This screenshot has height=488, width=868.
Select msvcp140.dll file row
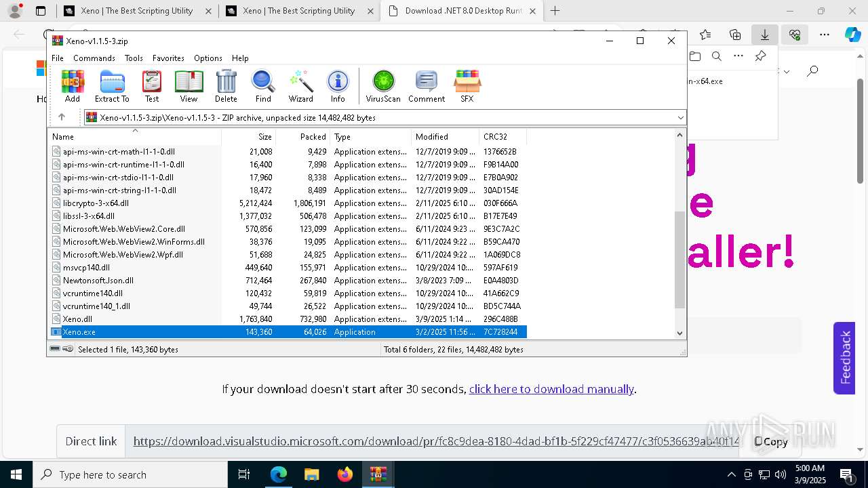pos(288,268)
